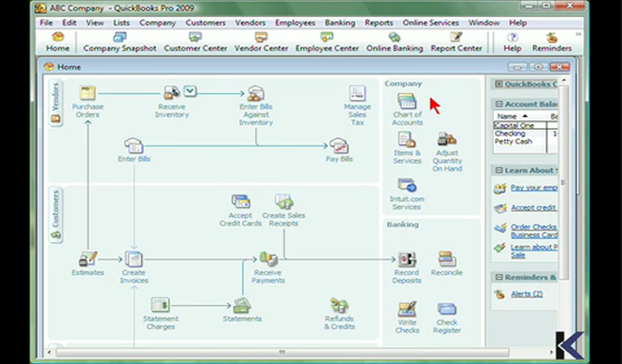The height and width of the screenshot is (364, 622).
Task: Open the Reports menu
Action: pos(379,23)
